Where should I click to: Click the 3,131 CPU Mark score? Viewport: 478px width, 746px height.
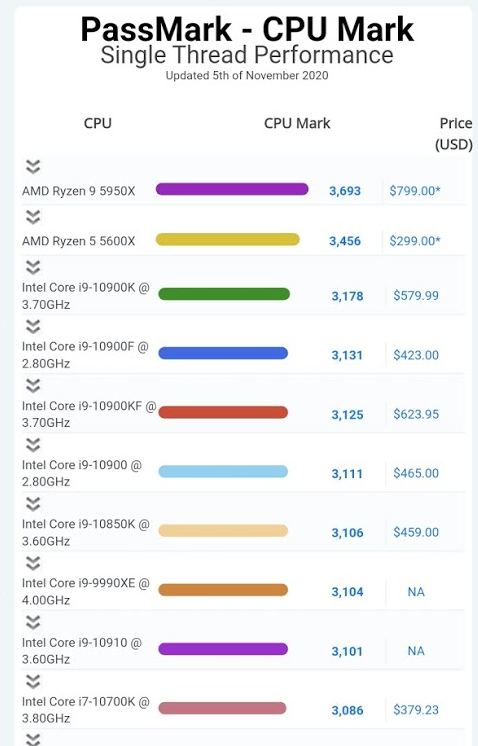[x=347, y=355]
